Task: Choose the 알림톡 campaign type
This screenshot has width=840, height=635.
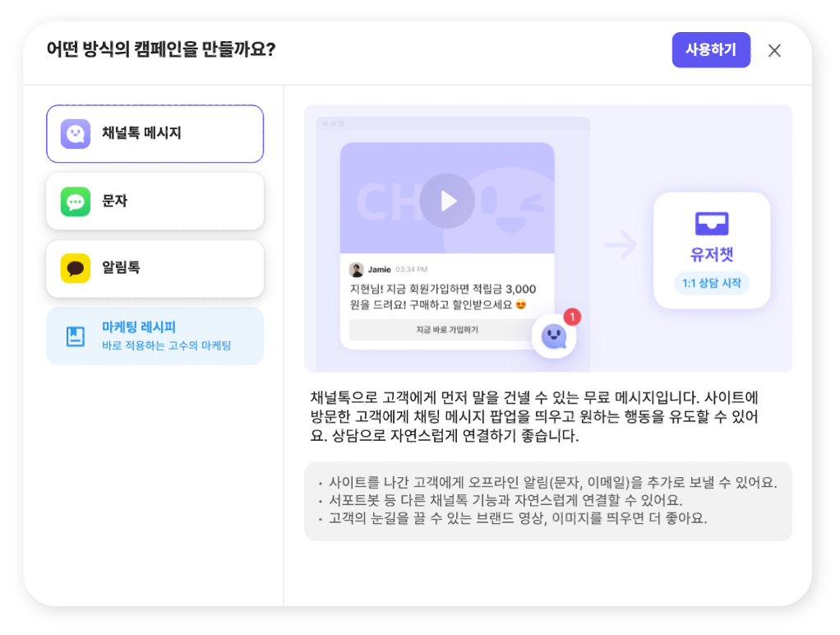Action: click(x=155, y=267)
